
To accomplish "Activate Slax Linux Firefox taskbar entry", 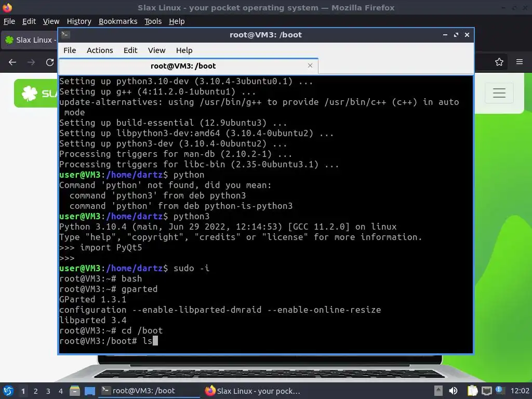I will [x=253, y=391].
